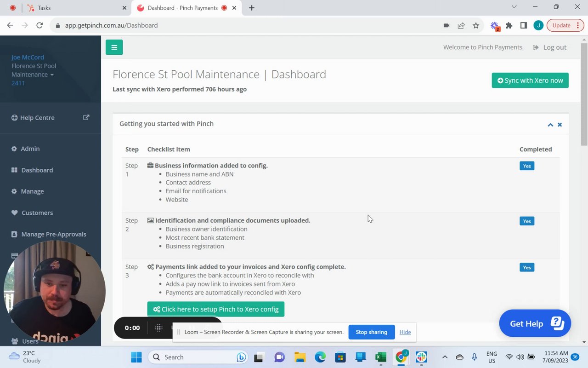
Task: Close the Getting you started with Pinch panel
Action: [560, 125]
